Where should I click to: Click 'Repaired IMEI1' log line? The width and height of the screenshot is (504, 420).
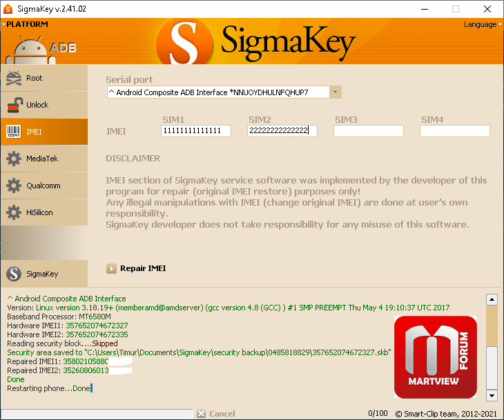(70, 361)
